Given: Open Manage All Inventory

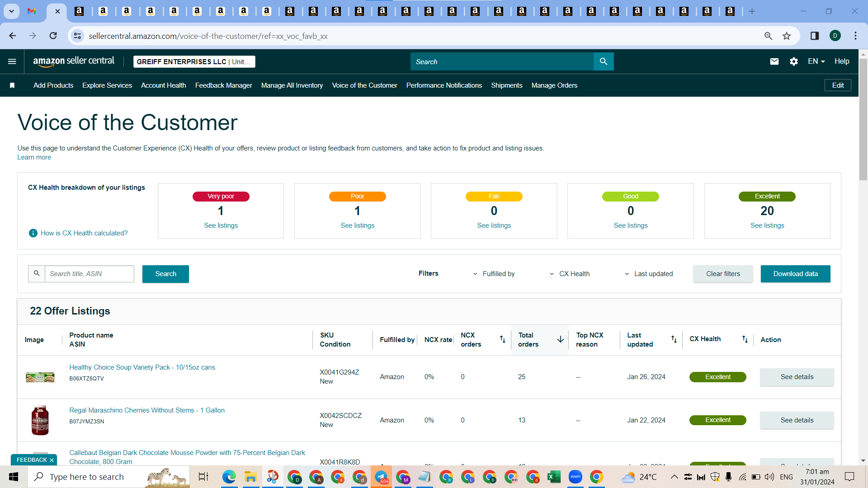Looking at the screenshot, I should [292, 85].
